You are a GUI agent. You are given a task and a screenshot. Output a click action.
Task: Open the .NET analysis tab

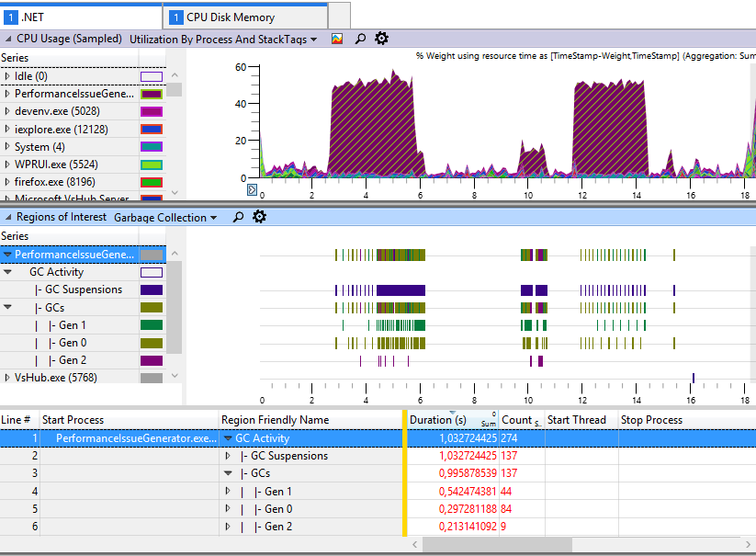tap(81, 17)
